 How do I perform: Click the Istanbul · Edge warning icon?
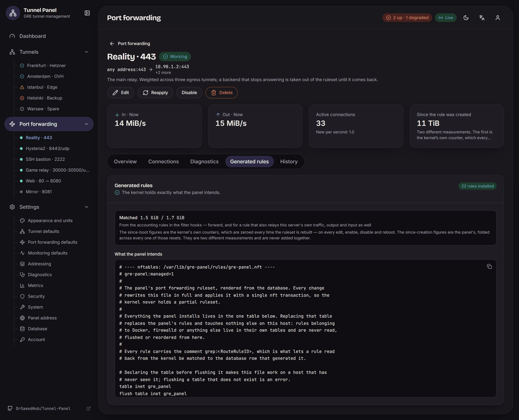(x=22, y=87)
